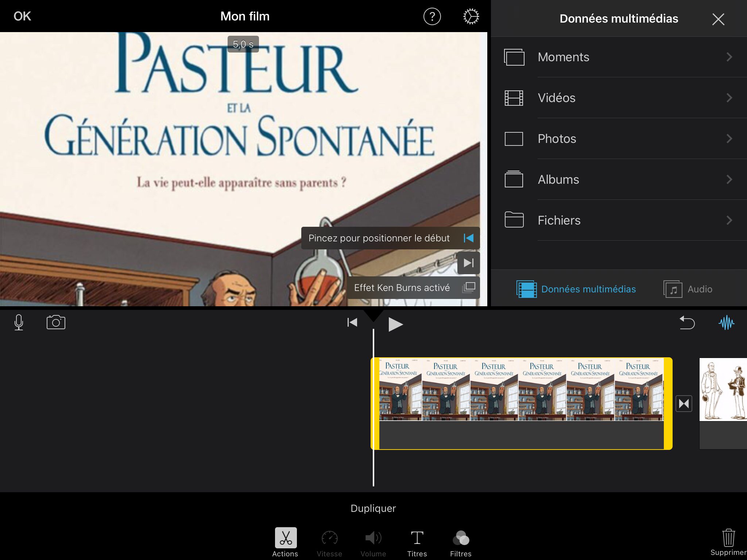This screenshot has width=747, height=560.
Task: Select the Pasteur clip in timeline
Action: pyautogui.click(x=521, y=404)
